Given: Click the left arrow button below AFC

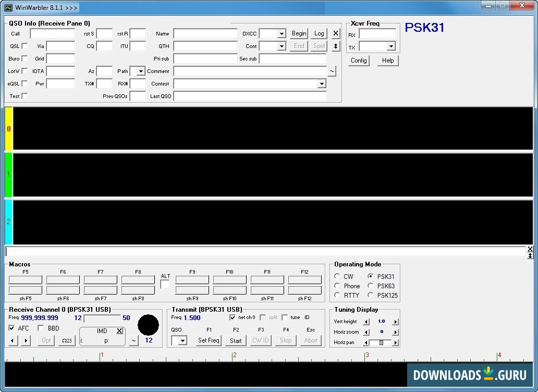Looking at the screenshot, I should [x=14, y=340].
